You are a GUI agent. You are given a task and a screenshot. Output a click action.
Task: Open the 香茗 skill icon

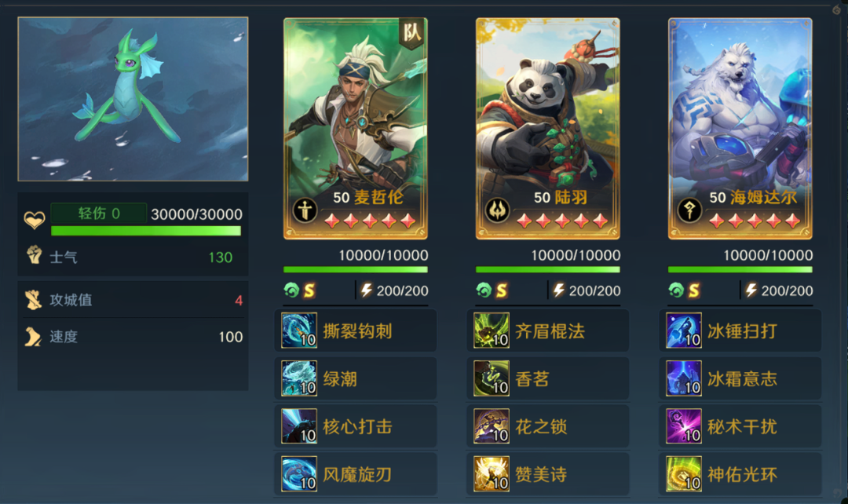coord(492,378)
